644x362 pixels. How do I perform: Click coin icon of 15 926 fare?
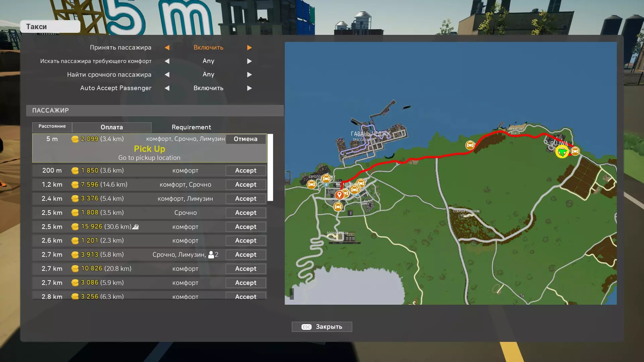[x=75, y=227]
